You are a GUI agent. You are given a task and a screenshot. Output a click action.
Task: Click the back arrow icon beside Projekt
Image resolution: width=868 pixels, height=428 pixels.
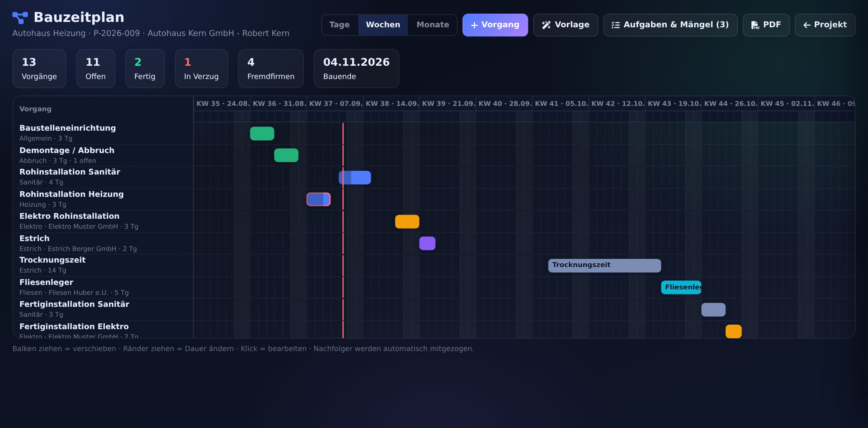(x=806, y=25)
